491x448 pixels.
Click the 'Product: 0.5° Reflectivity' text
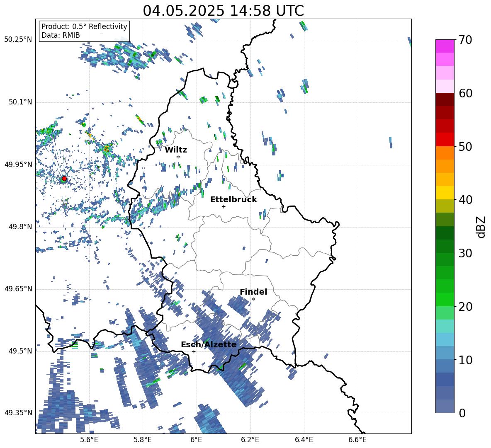[84, 26]
